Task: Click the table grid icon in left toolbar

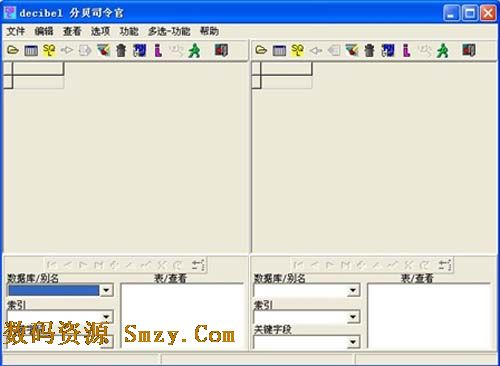Action: tap(31, 51)
